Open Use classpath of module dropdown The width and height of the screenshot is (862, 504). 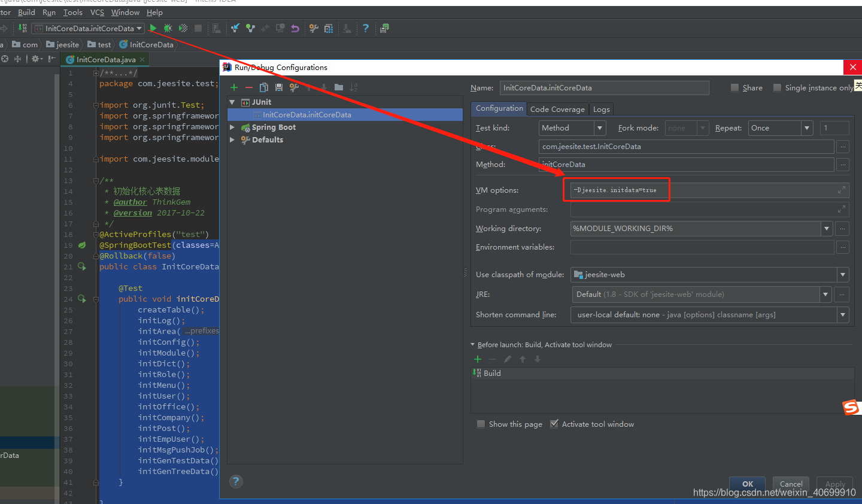tap(710, 275)
